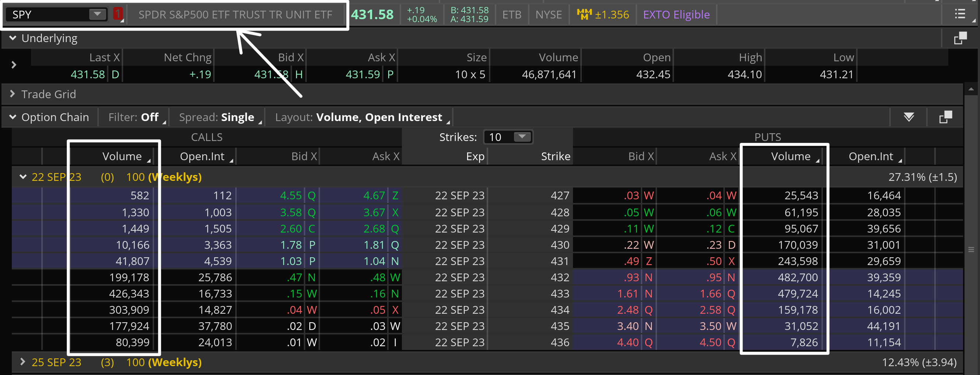Detach the Option Chain panel popout icon

click(x=945, y=117)
